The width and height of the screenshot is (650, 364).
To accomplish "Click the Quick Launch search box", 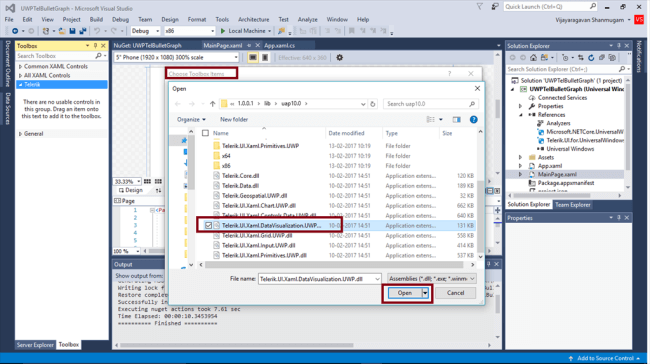I will point(550,7).
